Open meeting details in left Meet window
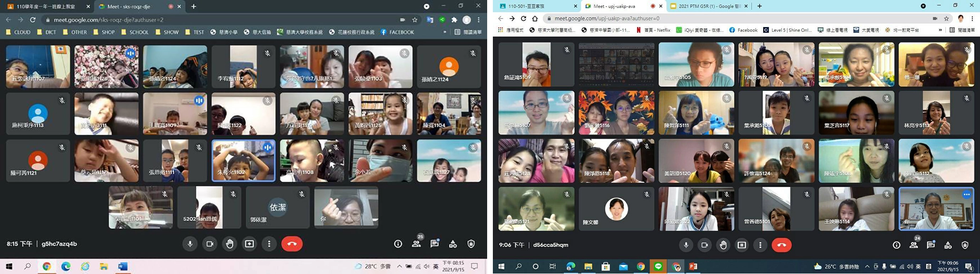Viewport: 980px width, 274px height. click(x=398, y=244)
